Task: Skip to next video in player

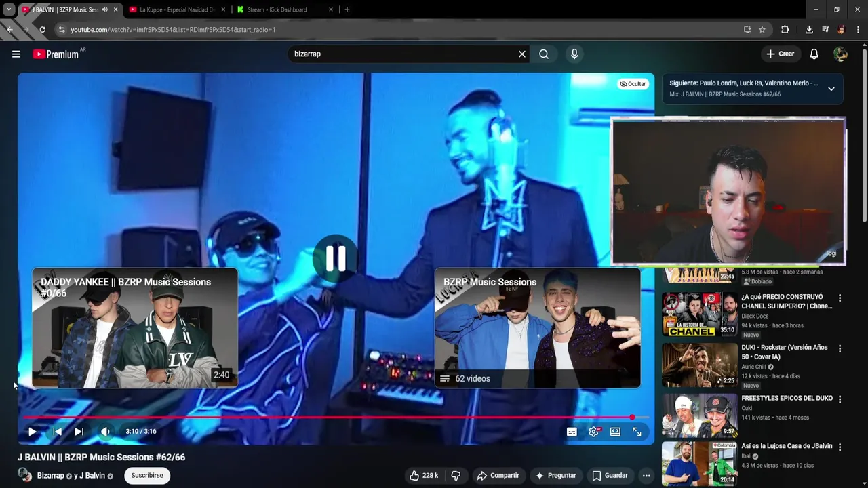Action: coord(79,432)
